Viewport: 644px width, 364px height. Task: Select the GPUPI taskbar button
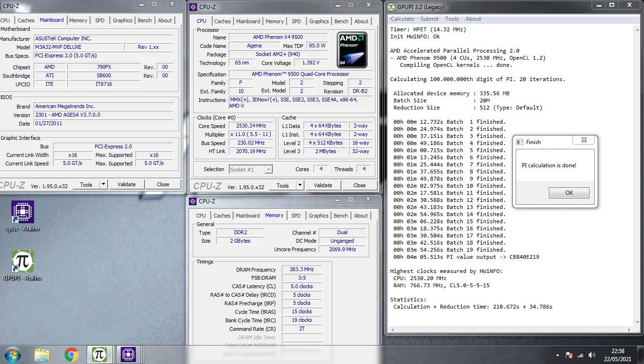tap(99, 355)
